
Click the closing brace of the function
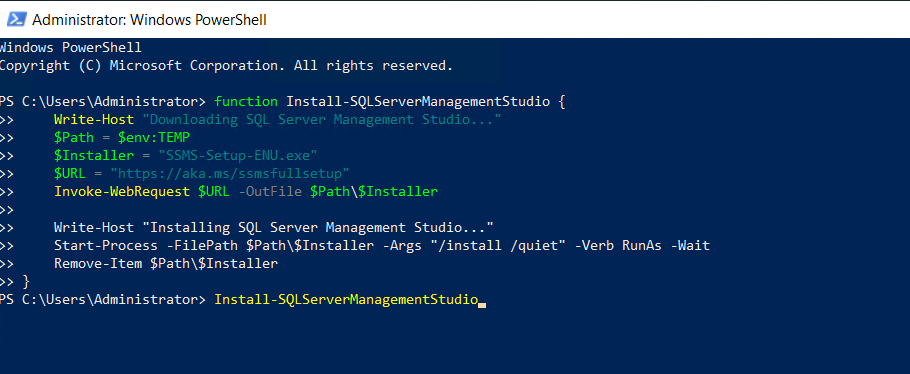(26, 282)
